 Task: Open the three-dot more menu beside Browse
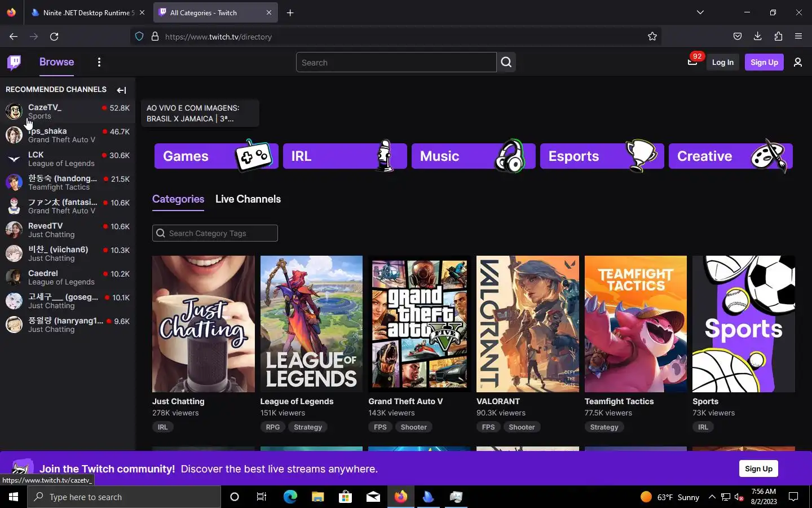99,62
